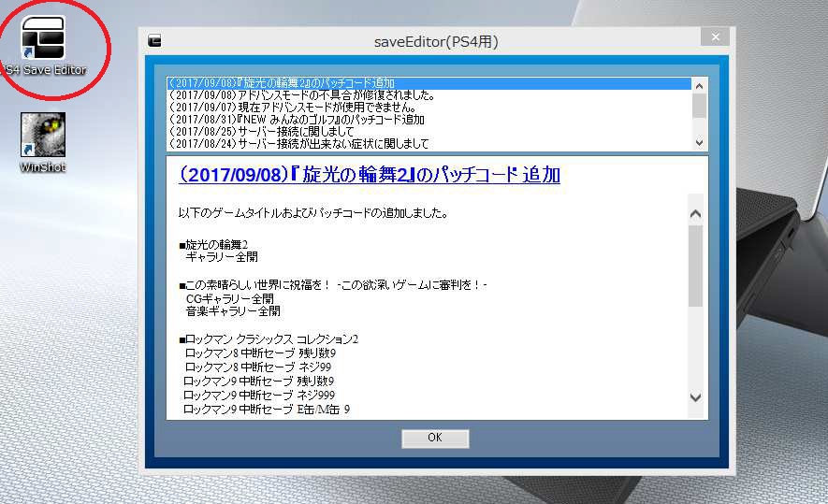The width and height of the screenshot is (828, 504).
Task: Select the news item NEW みんなのゴルフ patch code
Action: click(x=429, y=120)
